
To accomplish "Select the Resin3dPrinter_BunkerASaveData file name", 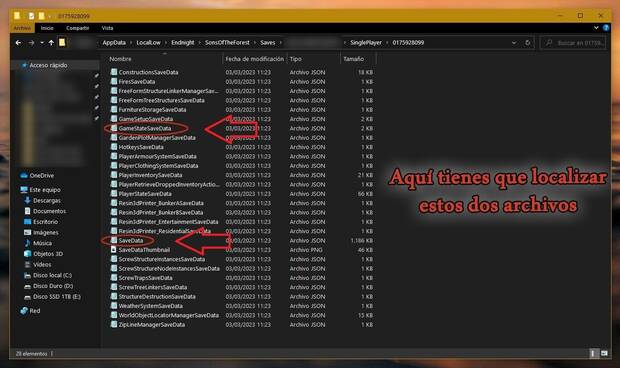I will coord(161,203).
